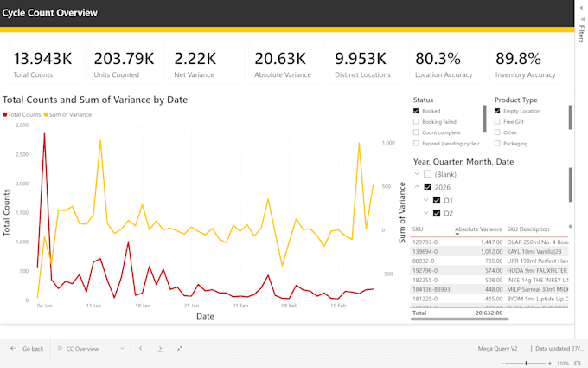The height and width of the screenshot is (368, 588).
Task: Select SKU 184136-88993 in the table
Action: point(431,289)
